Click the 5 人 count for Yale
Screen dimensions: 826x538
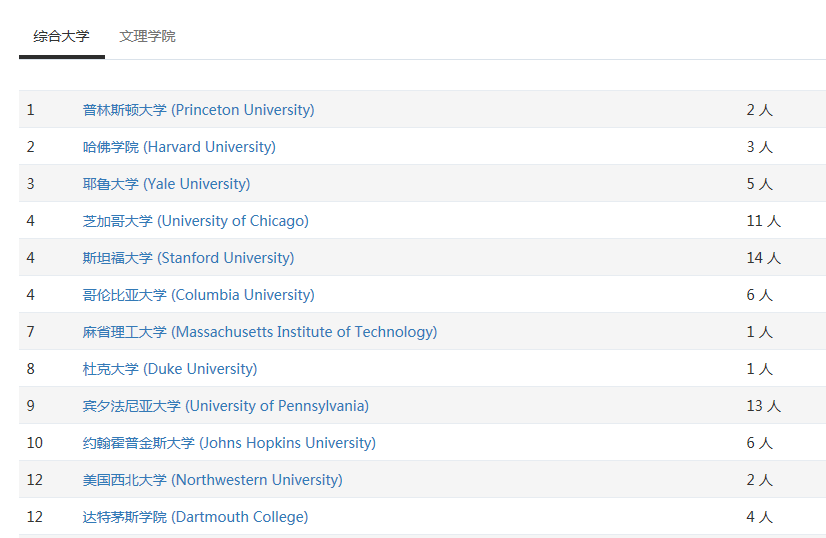coord(759,183)
